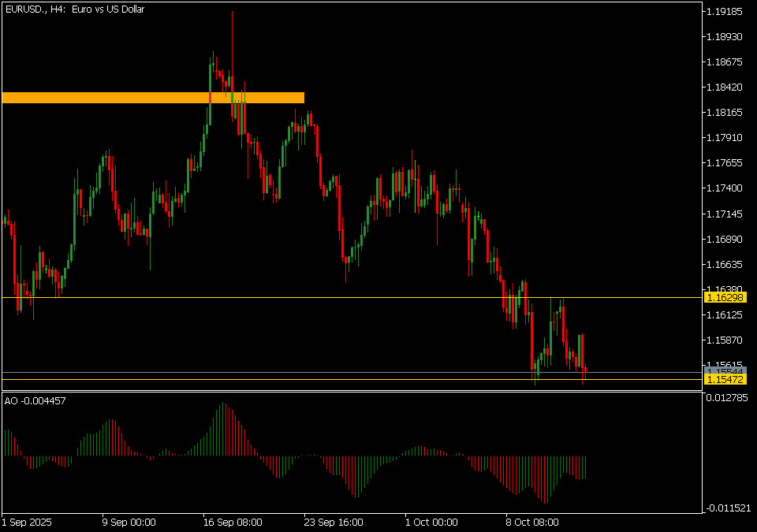Click the 9 Sep 00:00 time label
This screenshot has width=757, height=532.
tap(129, 522)
